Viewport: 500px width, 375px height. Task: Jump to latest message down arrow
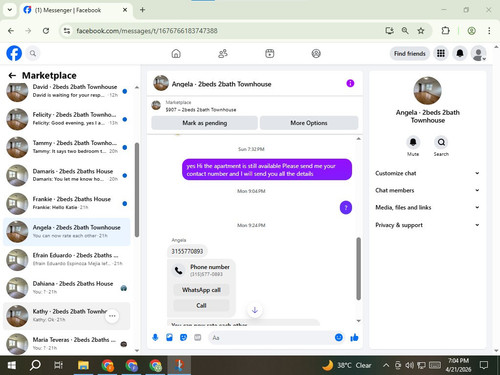255,310
